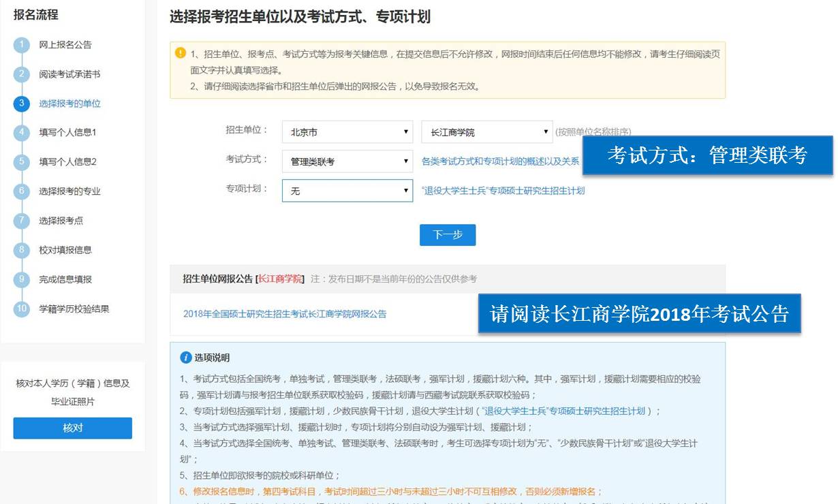Open the 管理类联考 exam method dropdown
Viewport: 838px width, 504px height.
(347, 161)
